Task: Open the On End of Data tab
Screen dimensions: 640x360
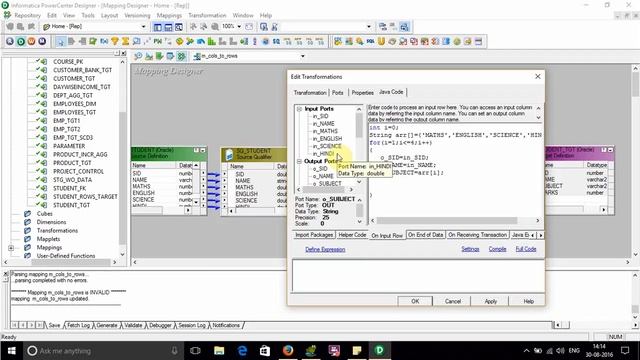Action: 425,235
